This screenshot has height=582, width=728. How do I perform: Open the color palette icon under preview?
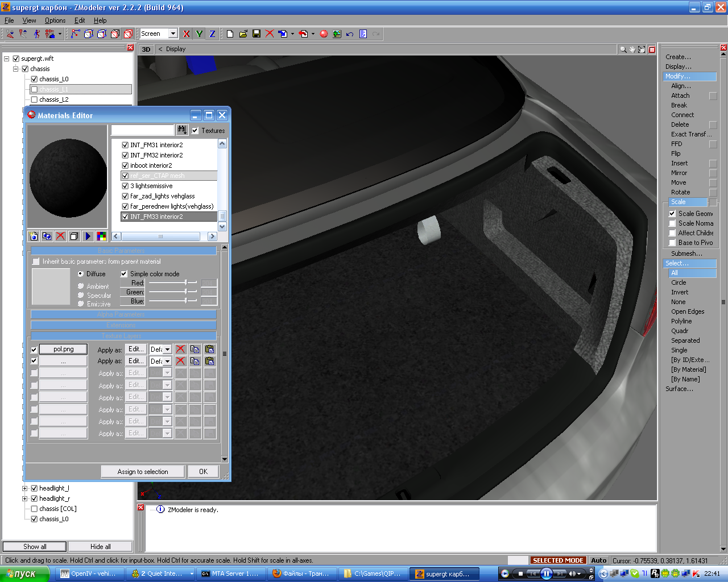click(101, 236)
